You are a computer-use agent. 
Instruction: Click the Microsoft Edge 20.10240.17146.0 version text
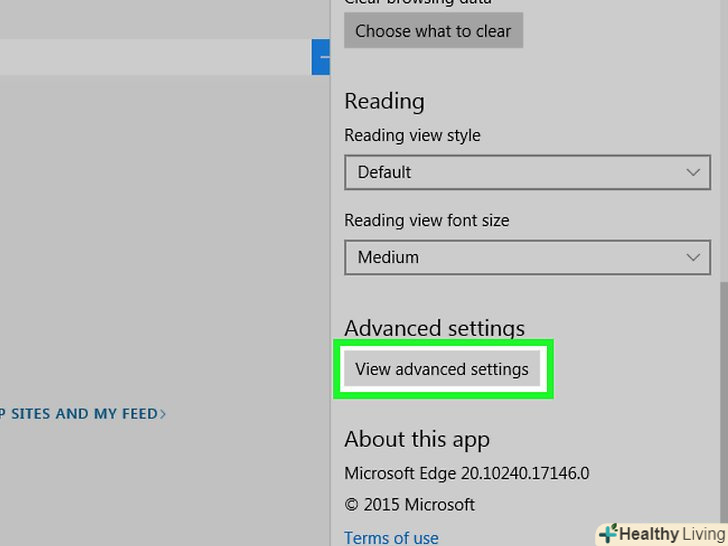coord(467,473)
